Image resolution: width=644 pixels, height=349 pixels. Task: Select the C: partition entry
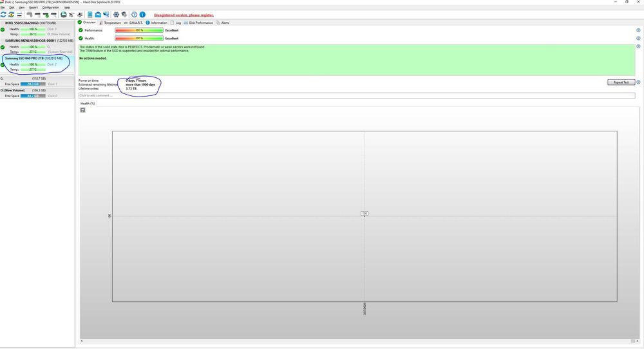tap(37, 81)
